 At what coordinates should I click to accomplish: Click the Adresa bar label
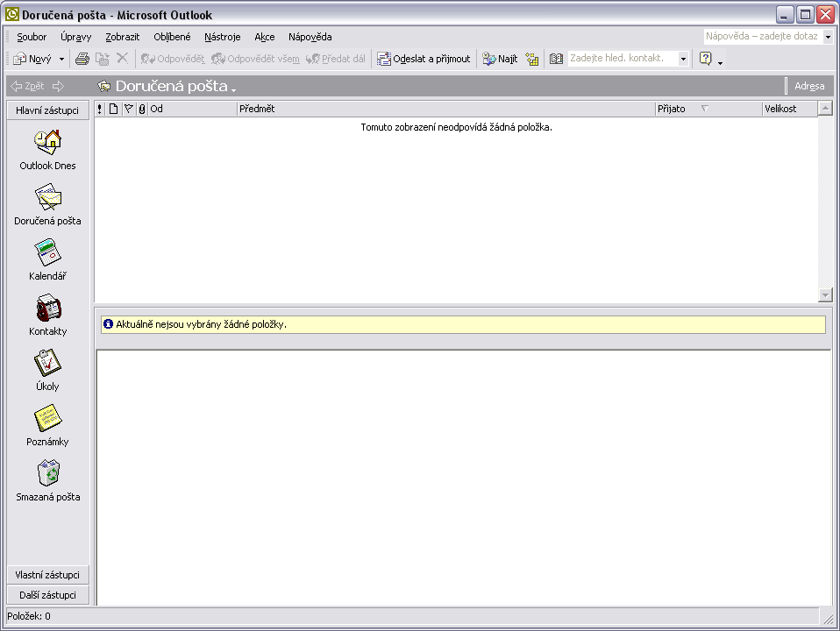click(809, 86)
